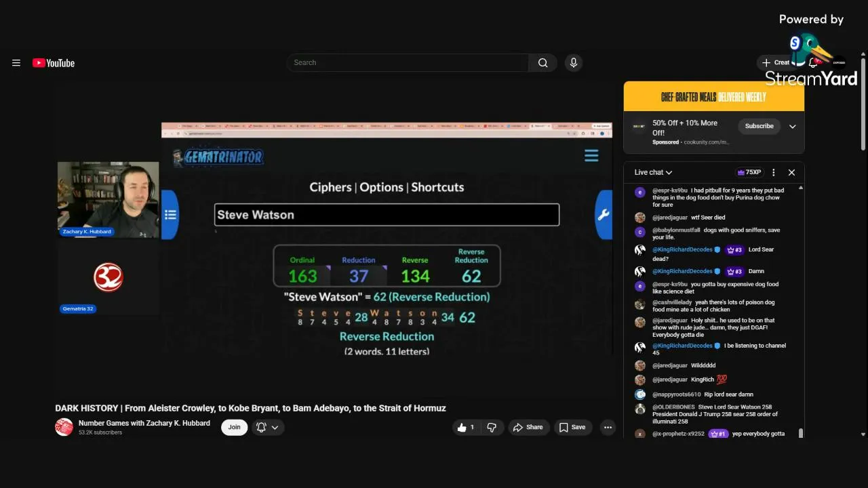Open notification bell dropdown for channel
The height and width of the screenshot is (488, 868).
(267, 427)
